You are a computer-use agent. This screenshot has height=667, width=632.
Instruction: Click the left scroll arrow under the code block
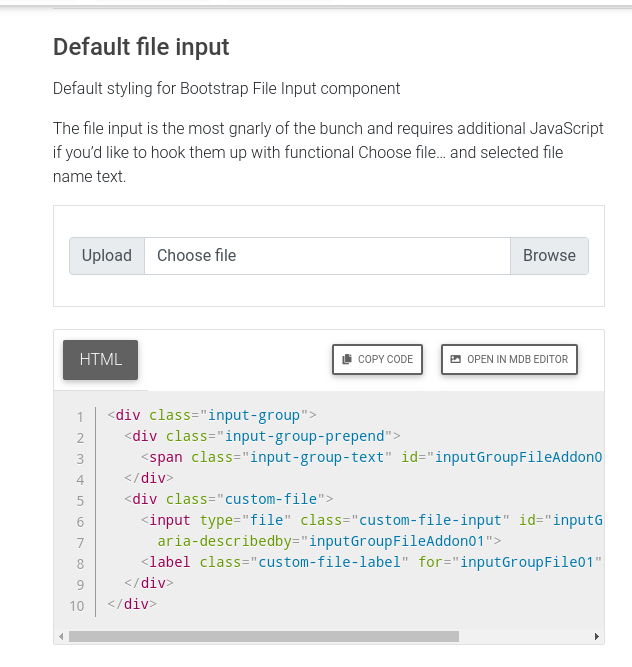point(60,636)
